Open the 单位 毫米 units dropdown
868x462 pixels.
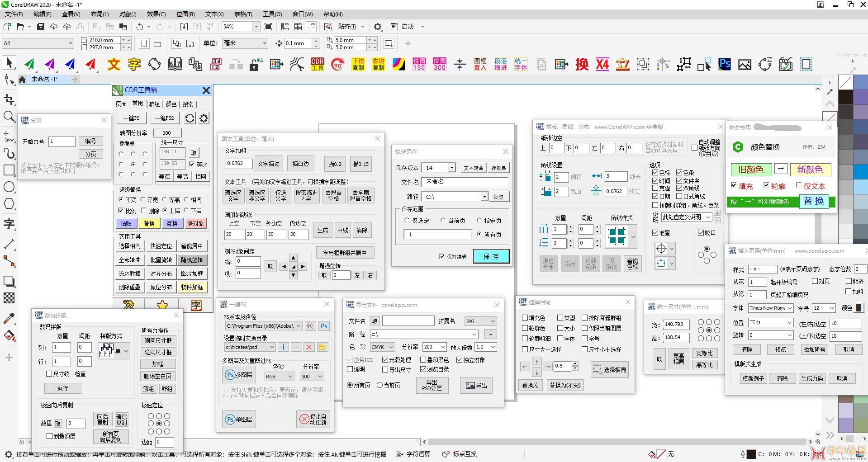265,43
